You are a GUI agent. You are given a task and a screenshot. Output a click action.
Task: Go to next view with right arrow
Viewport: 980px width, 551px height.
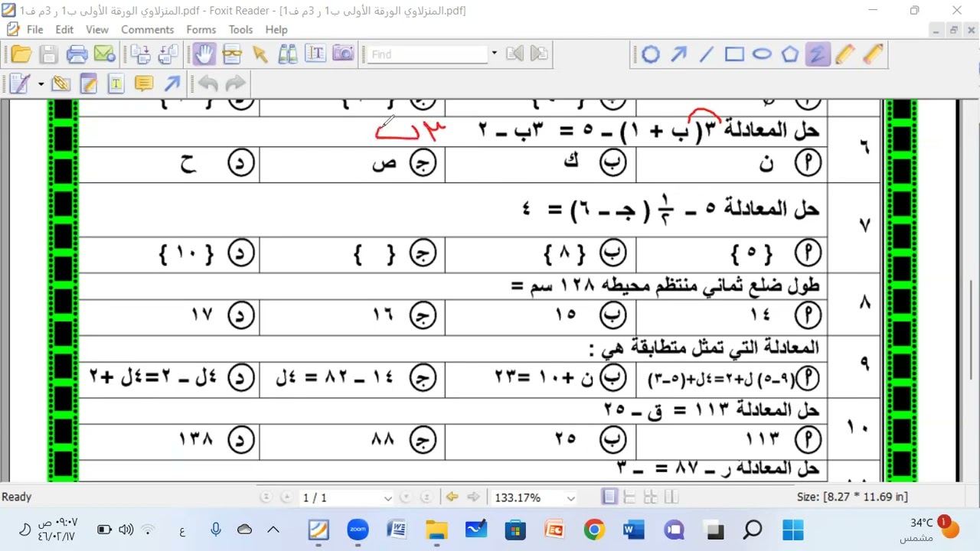point(473,497)
